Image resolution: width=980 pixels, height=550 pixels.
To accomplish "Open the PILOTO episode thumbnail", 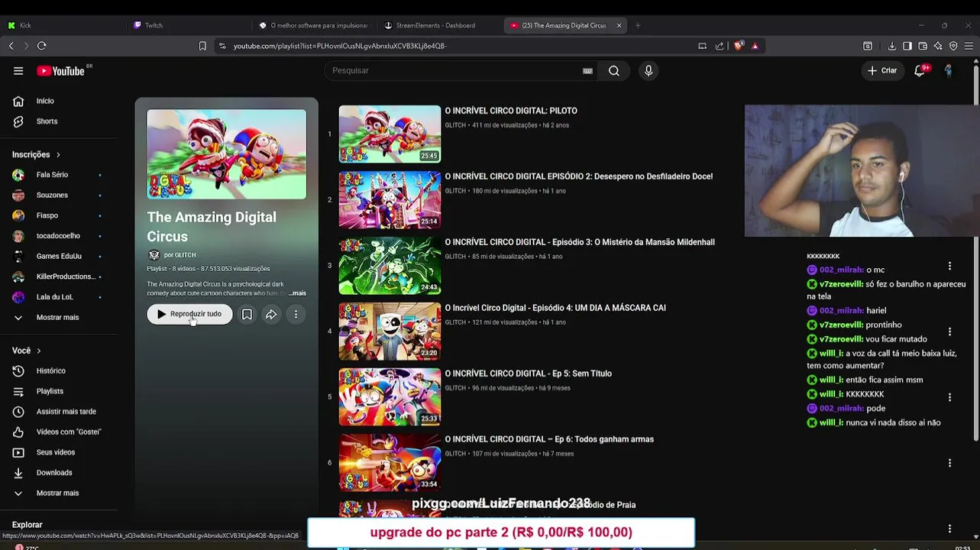I will coord(390,134).
